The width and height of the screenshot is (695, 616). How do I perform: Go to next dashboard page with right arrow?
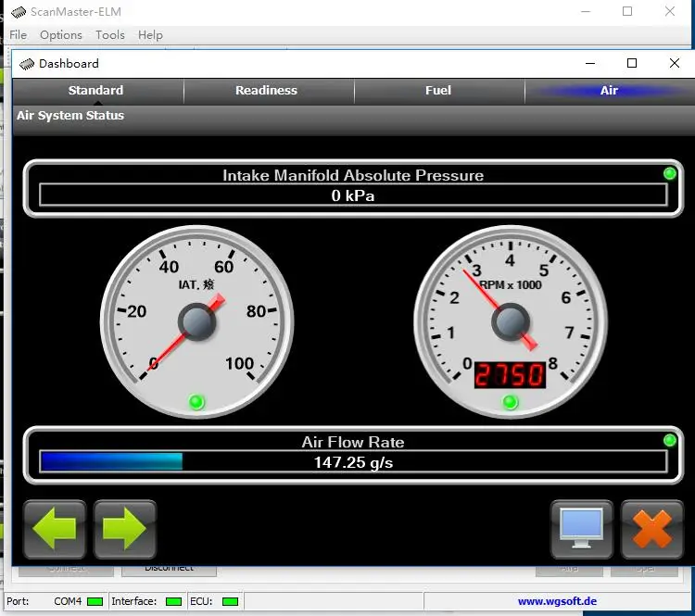click(x=124, y=529)
